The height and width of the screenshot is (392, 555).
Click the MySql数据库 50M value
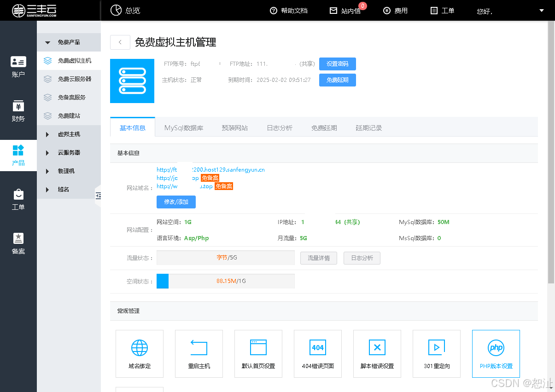444,222
